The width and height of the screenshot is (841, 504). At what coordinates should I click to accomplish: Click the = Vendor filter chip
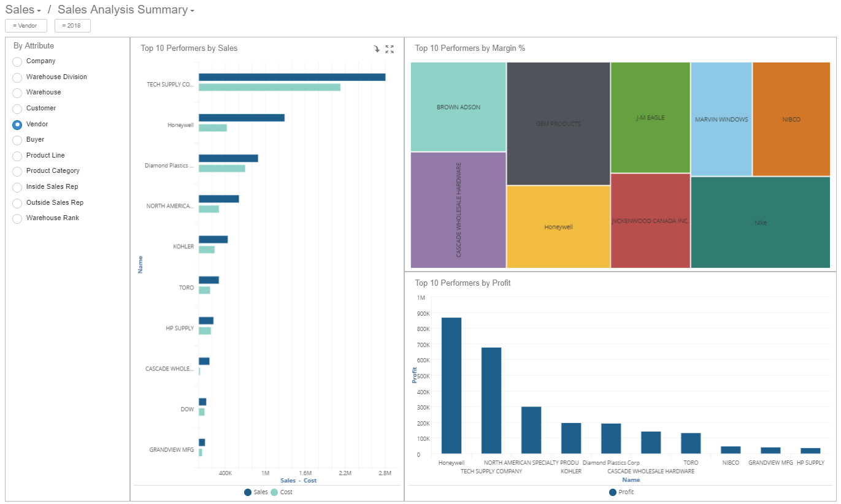[x=26, y=25]
